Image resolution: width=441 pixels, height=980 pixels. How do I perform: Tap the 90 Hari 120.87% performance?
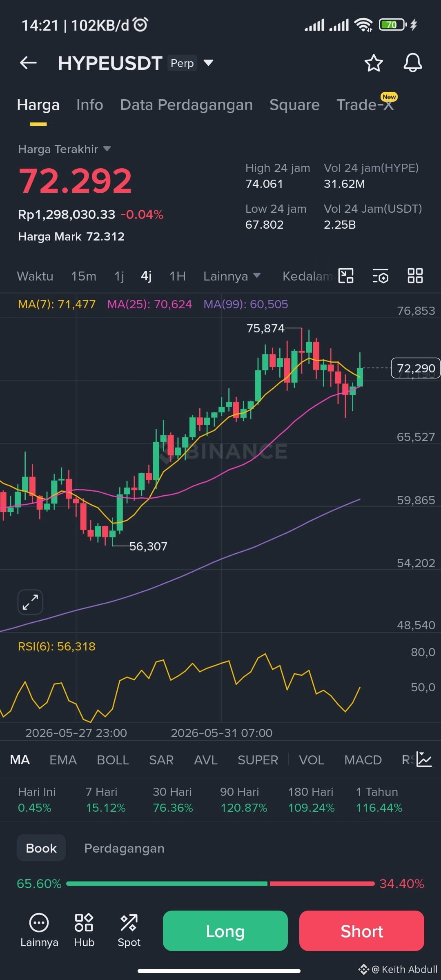click(244, 800)
